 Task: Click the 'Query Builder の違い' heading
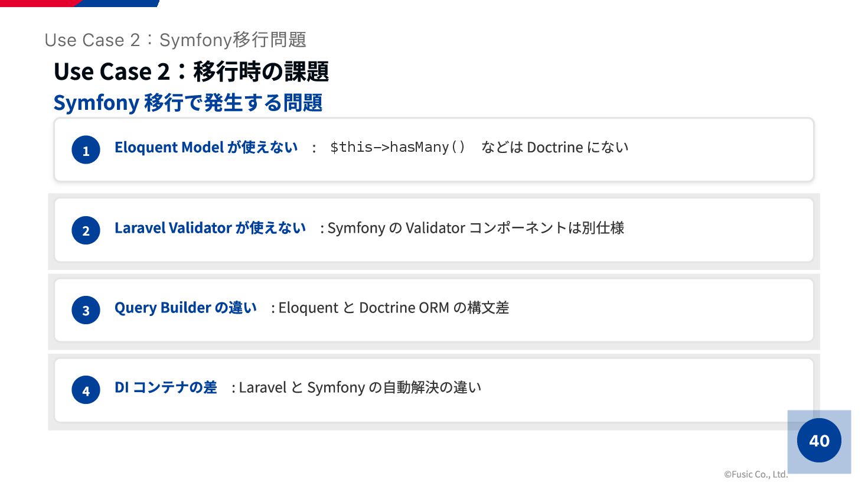coord(185,308)
